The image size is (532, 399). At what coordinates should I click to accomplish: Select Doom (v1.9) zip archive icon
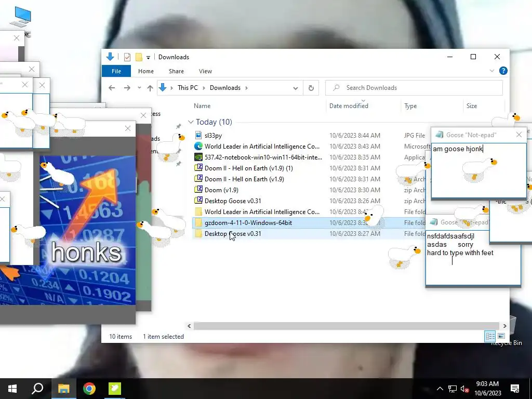click(x=198, y=190)
